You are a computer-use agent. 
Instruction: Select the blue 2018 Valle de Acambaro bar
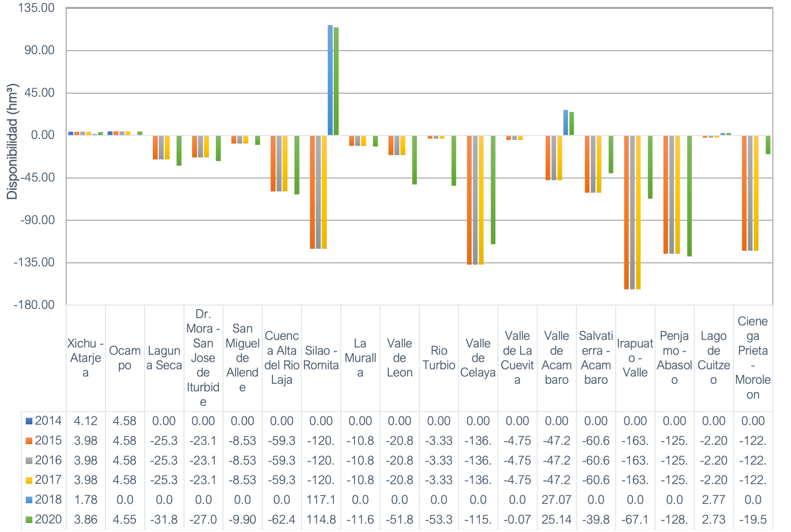[x=566, y=122]
